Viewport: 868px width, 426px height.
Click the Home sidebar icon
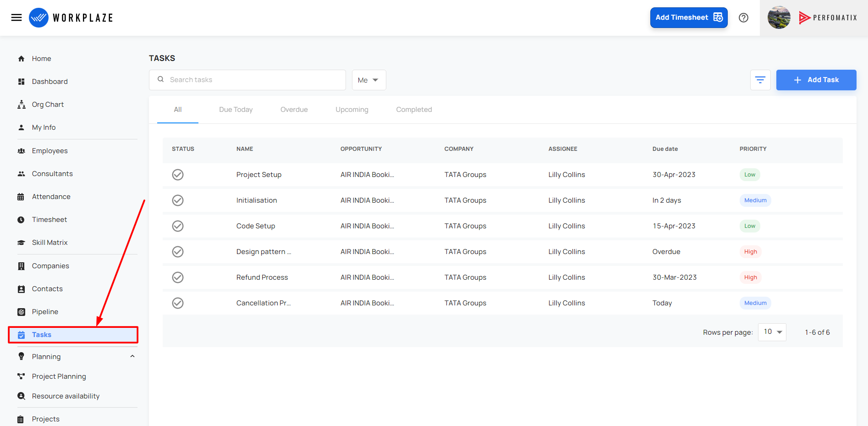(x=21, y=59)
